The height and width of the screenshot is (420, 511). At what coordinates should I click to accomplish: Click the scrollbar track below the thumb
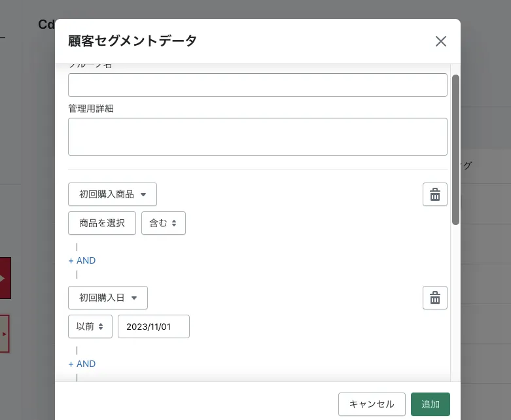coord(455,301)
